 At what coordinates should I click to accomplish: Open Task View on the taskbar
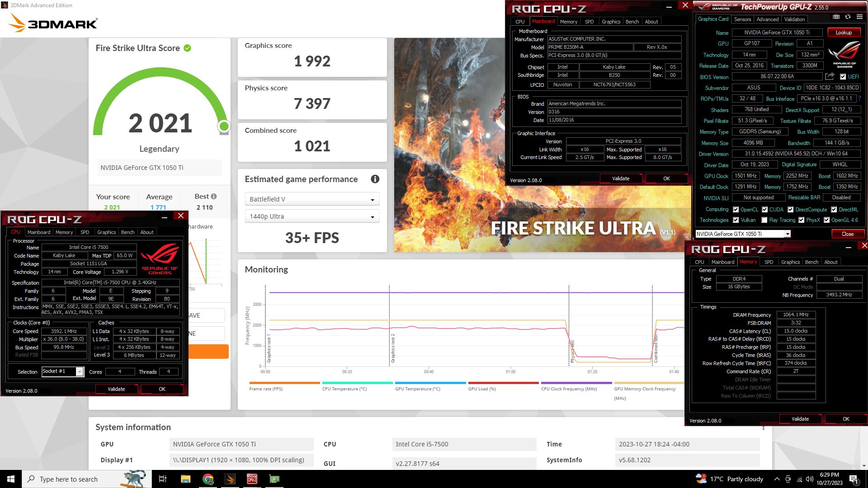163,479
